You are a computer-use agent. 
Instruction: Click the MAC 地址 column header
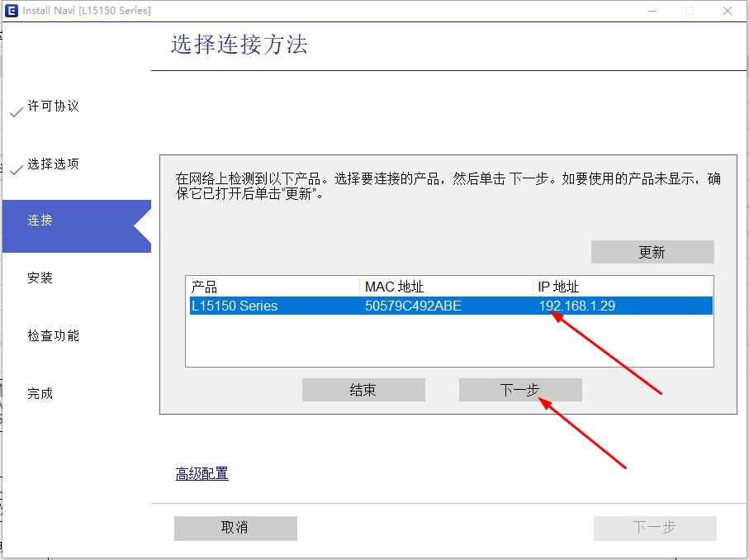(x=446, y=287)
